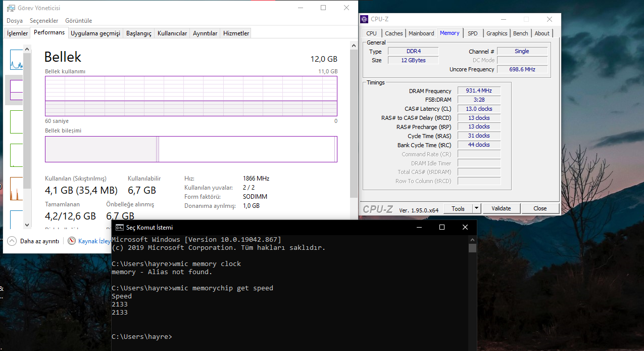The image size is (644, 351).
Task: Click the memory - Alias not found message
Action: click(x=162, y=272)
